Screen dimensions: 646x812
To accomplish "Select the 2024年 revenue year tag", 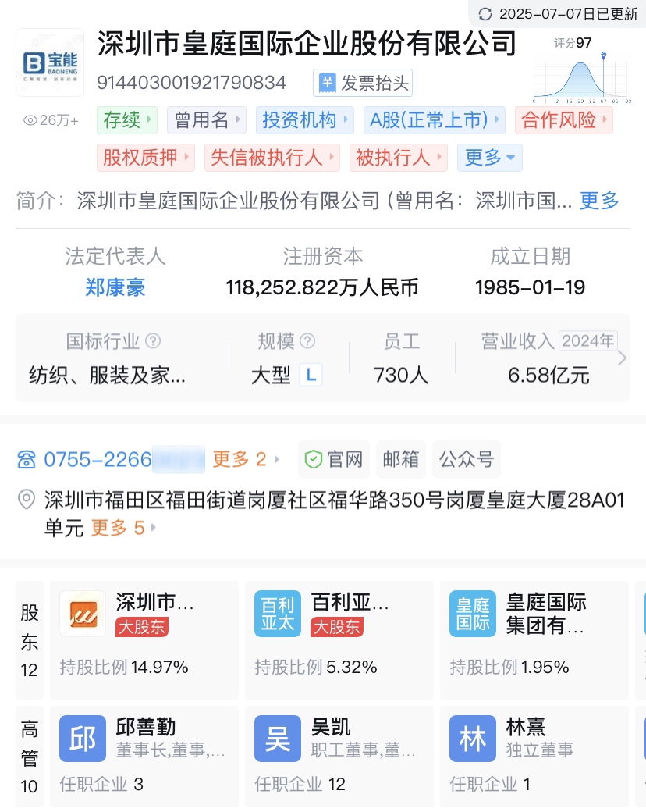I will point(588,340).
